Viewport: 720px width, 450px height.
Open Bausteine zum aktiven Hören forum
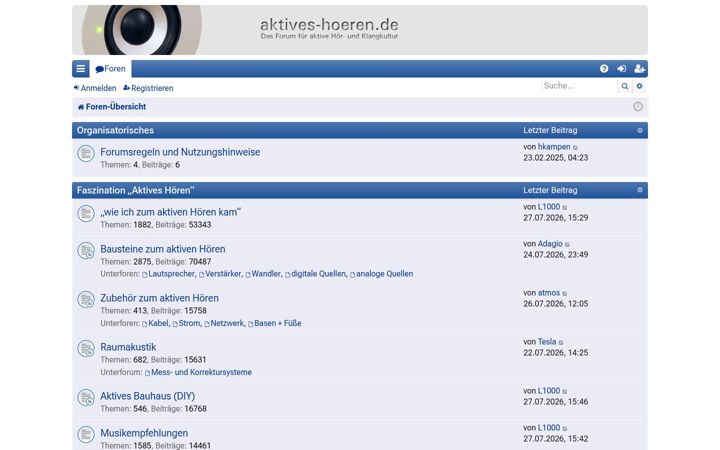point(163,249)
